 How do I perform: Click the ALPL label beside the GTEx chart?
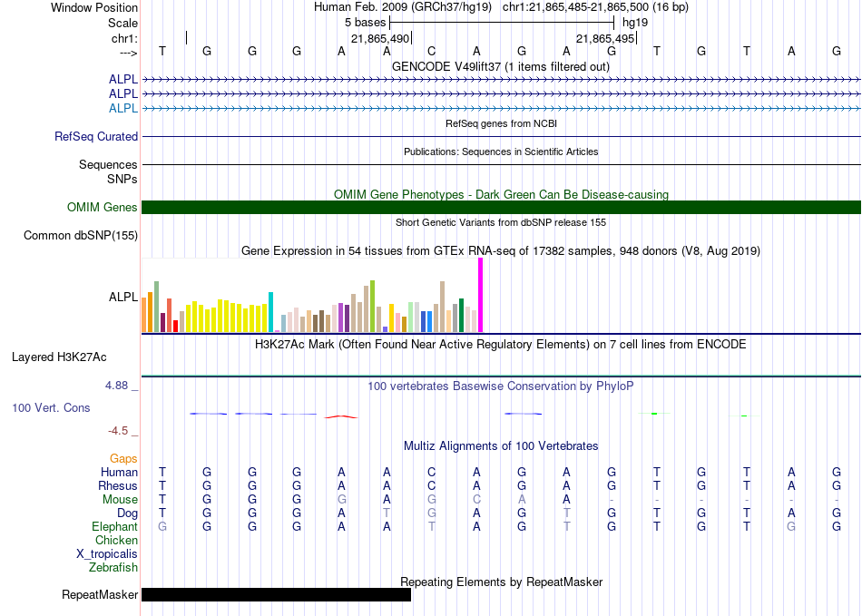(123, 297)
